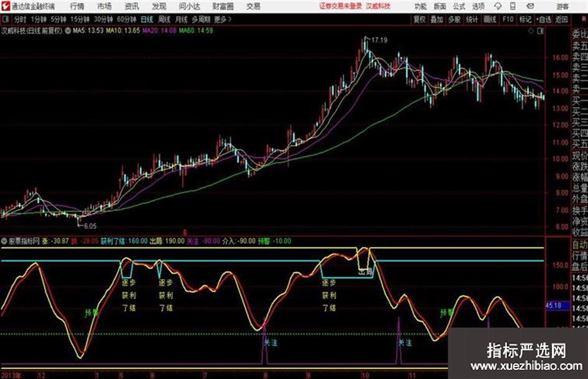The height and width of the screenshot is (379, 588).
Task: Click the diamond icon at chart top right
Action: [531, 31]
